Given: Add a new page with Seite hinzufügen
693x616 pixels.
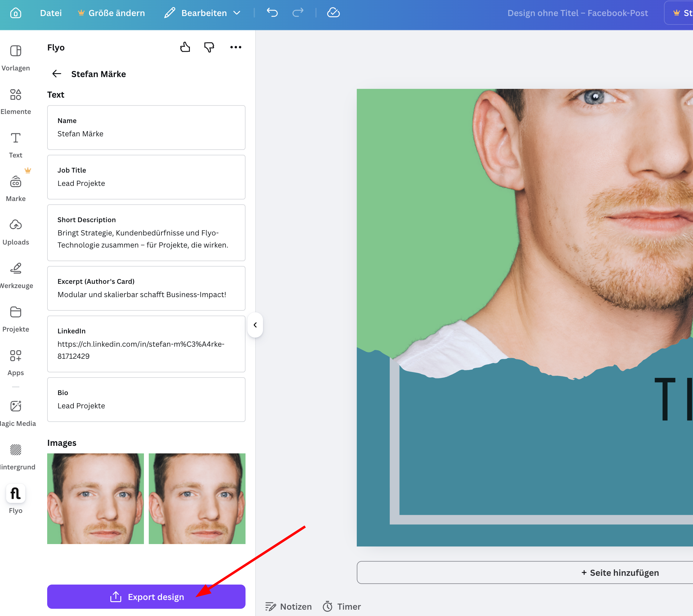Looking at the screenshot, I should (619, 572).
